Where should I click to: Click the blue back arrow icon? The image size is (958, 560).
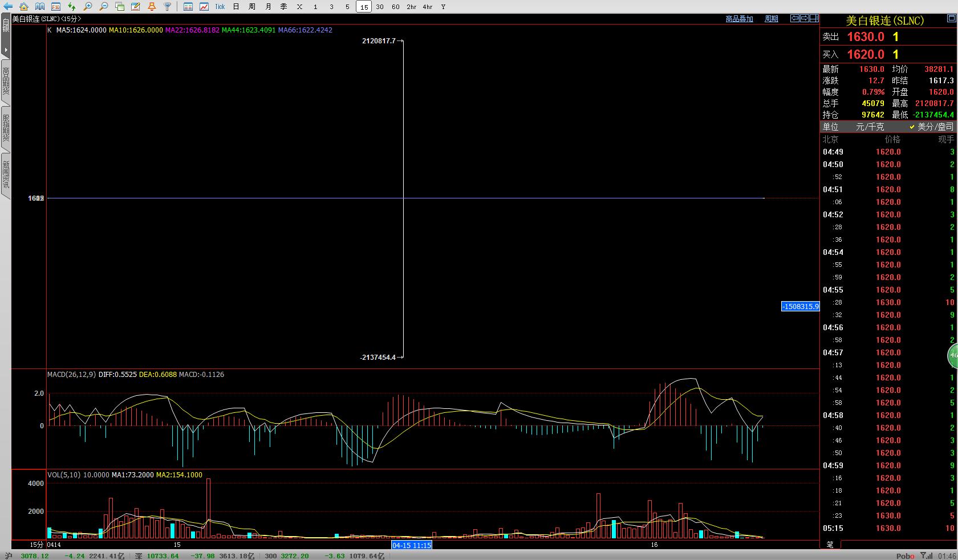point(7,6)
